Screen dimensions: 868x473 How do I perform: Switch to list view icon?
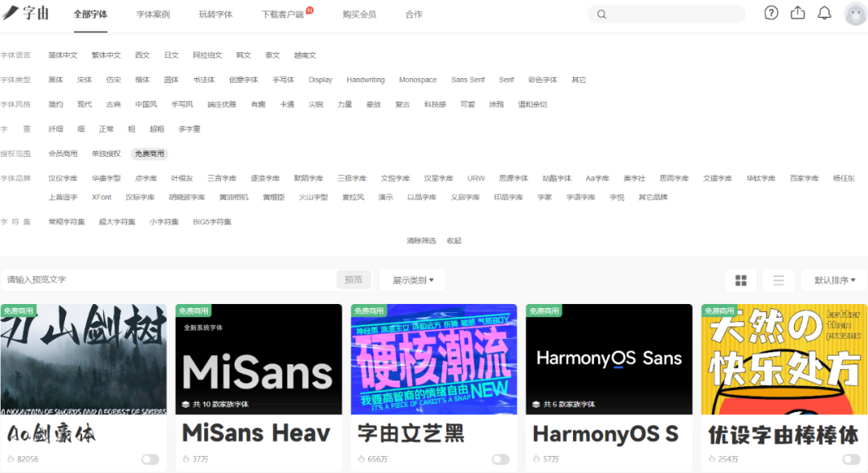point(778,280)
